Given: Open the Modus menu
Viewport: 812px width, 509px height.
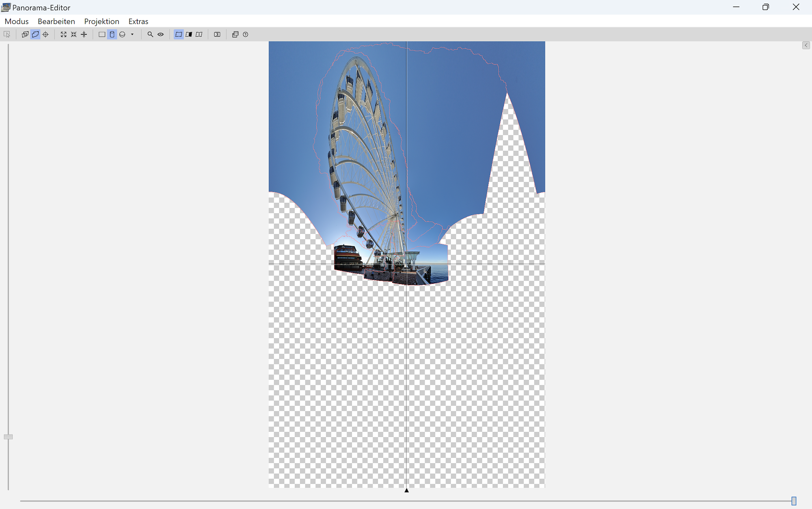Looking at the screenshot, I should pos(17,22).
